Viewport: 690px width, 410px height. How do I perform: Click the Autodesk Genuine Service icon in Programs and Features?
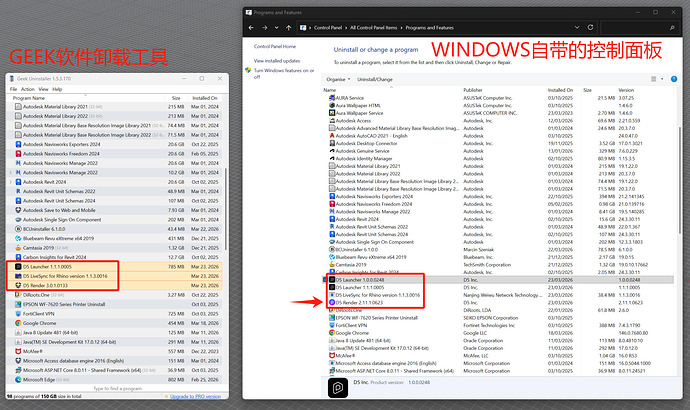[332, 151]
